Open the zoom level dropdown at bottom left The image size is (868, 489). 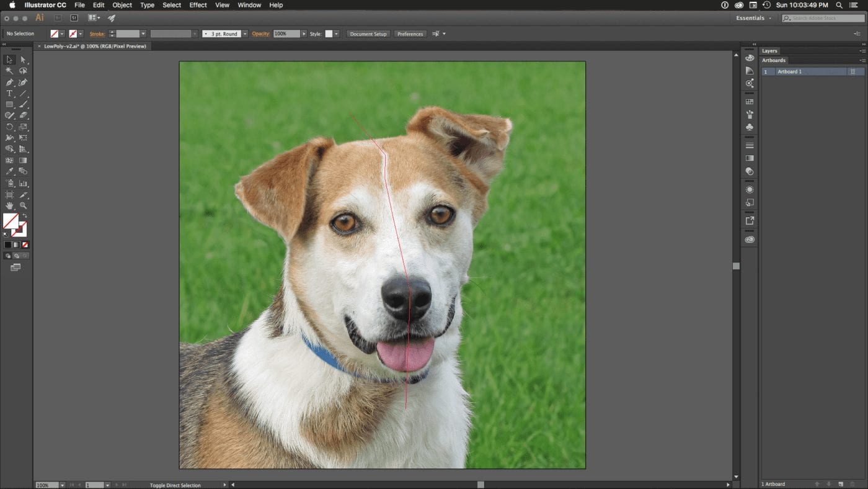[62, 485]
